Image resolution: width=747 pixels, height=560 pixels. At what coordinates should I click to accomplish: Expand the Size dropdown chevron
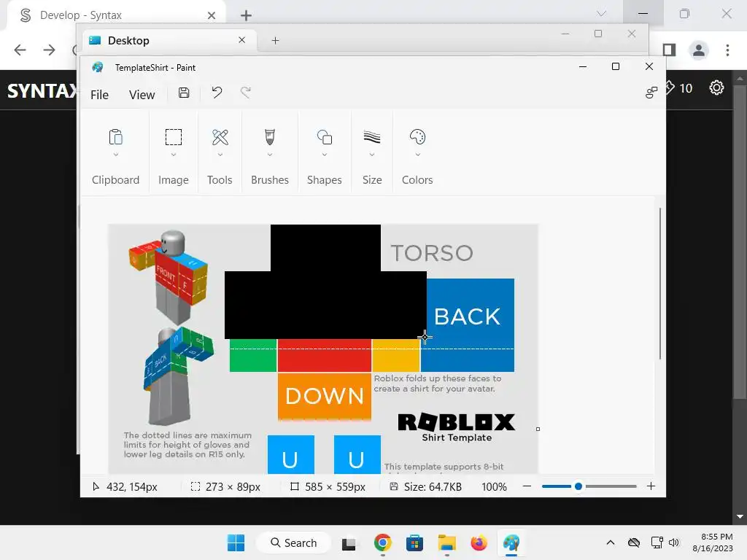tap(372, 155)
